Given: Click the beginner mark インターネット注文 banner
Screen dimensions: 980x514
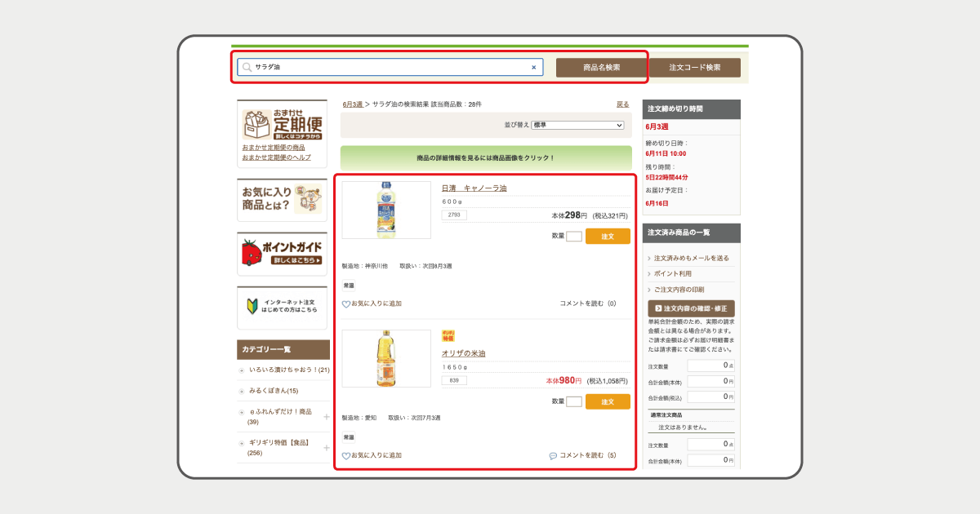Looking at the screenshot, I should 282,307.
